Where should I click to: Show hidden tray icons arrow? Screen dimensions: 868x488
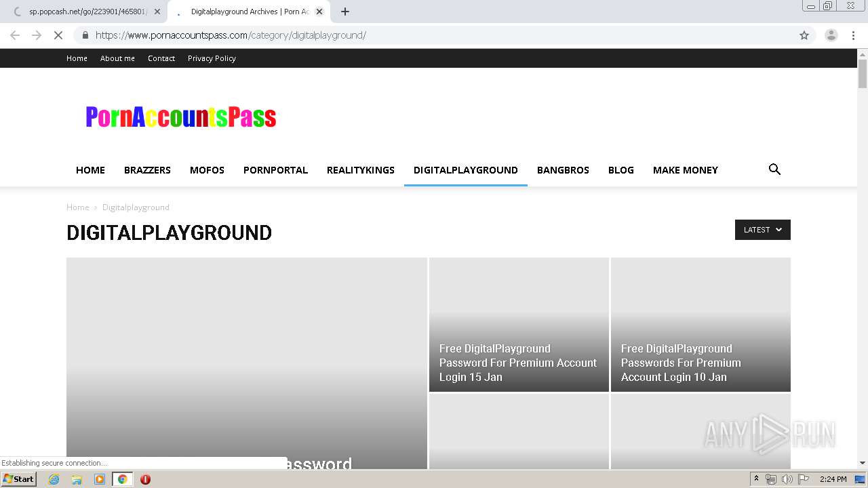pos(756,479)
